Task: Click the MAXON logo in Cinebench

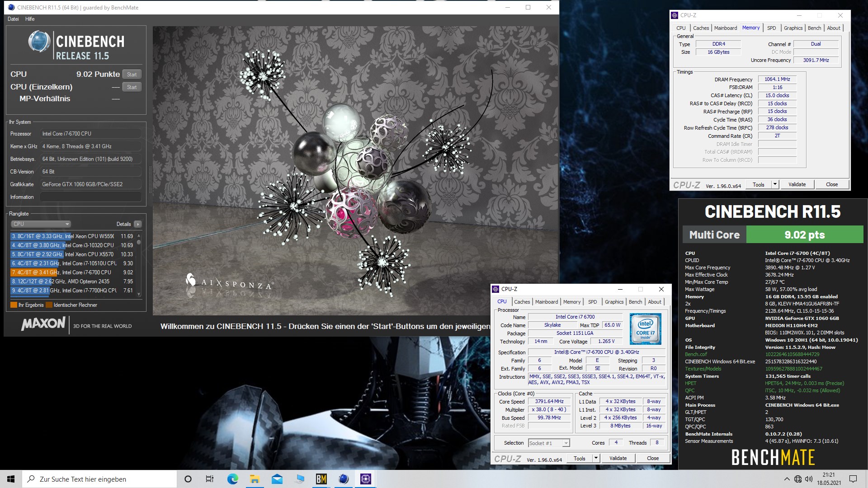Action: tap(43, 324)
